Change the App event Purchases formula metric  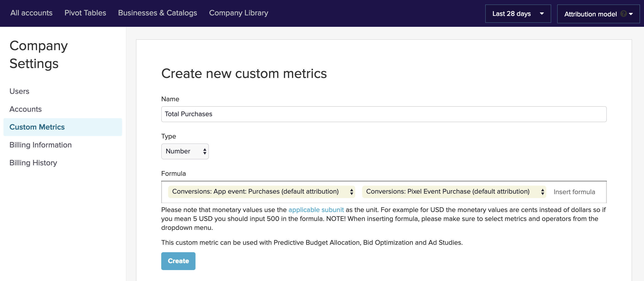pyautogui.click(x=261, y=192)
